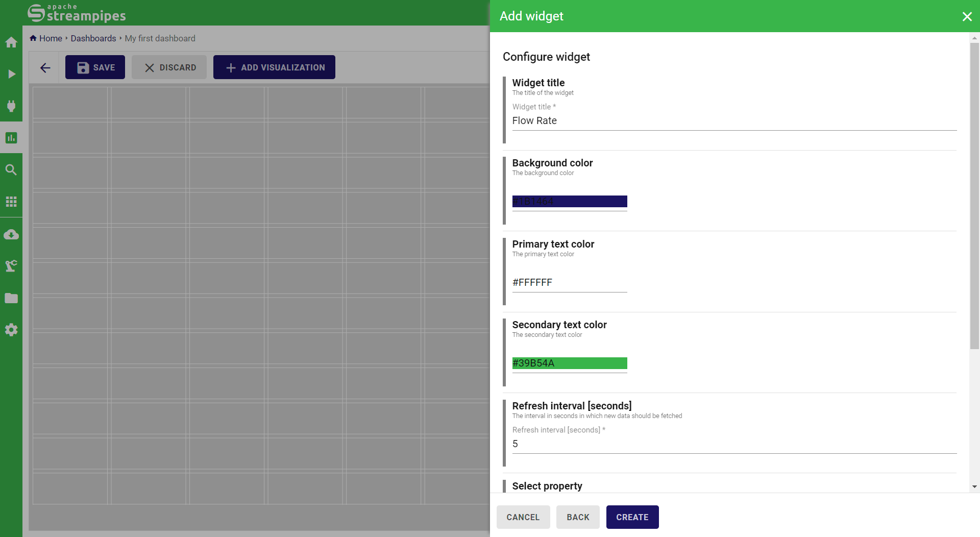Open the Home icon in sidebar

pos(11,42)
